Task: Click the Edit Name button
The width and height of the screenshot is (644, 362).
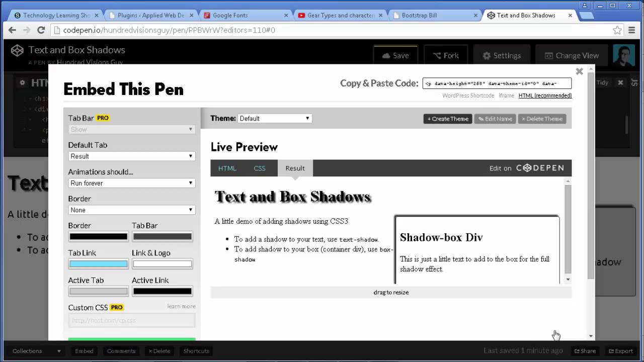Action: [x=495, y=119]
